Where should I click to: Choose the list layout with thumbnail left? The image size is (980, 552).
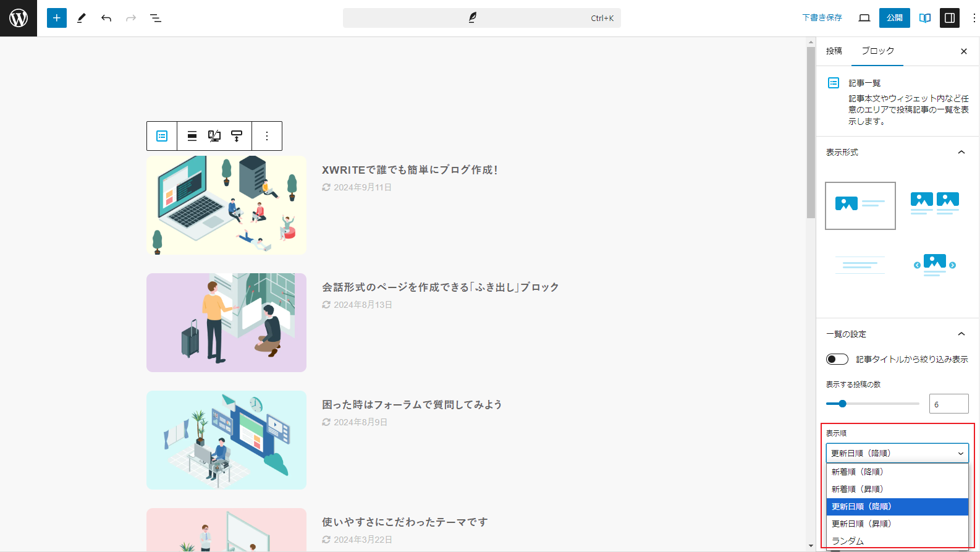860,206
